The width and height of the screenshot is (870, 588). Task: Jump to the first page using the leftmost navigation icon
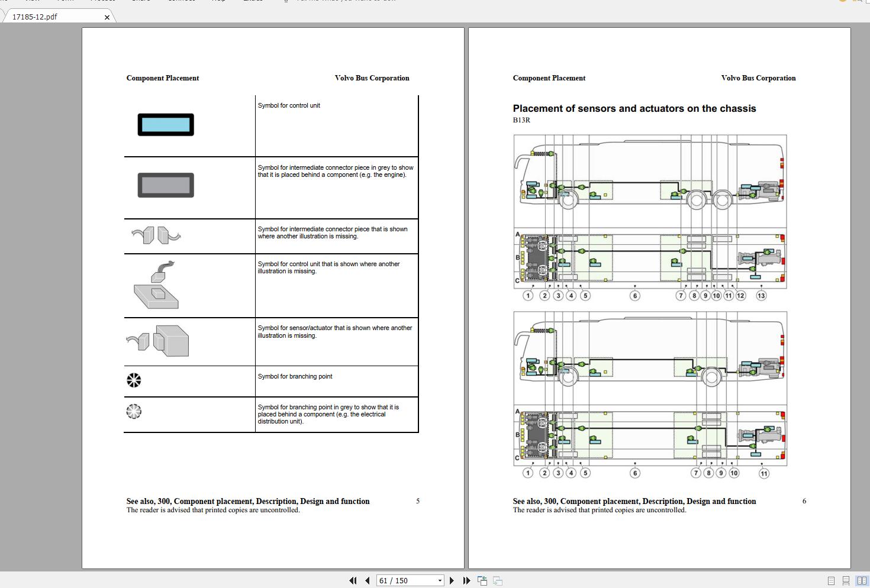tap(353, 580)
